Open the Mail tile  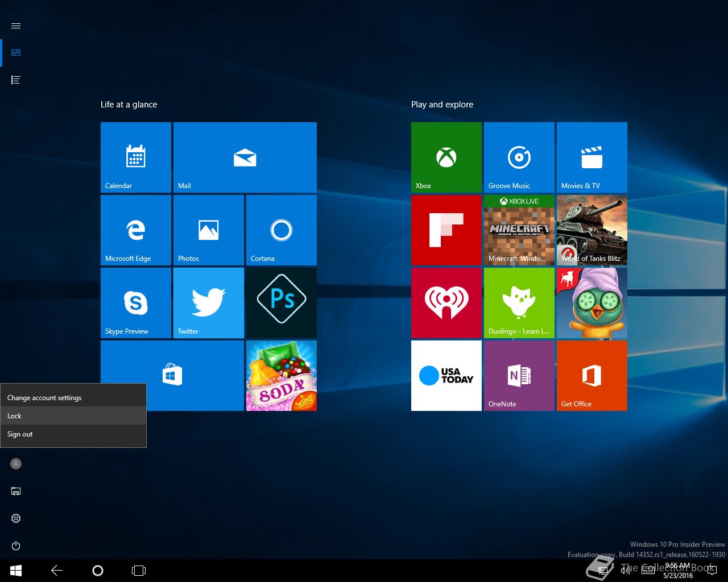(x=245, y=157)
